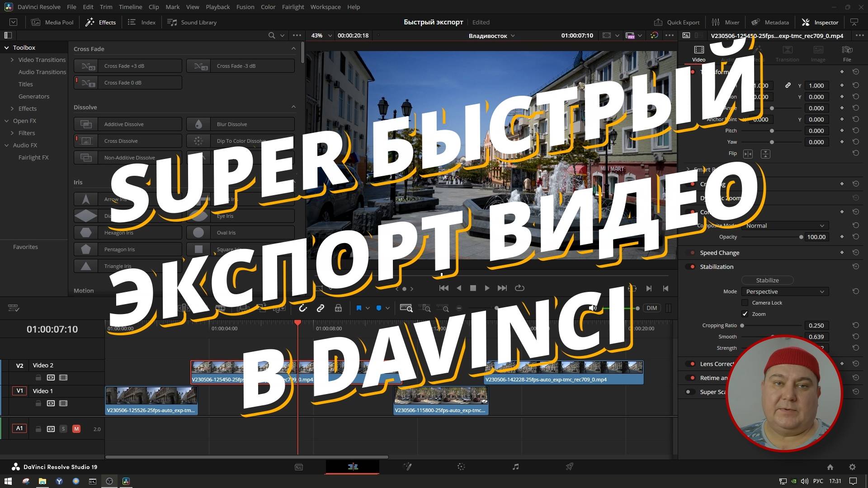The width and height of the screenshot is (868, 488).
Task: Open the Fusion menu
Action: tap(245, 7)
